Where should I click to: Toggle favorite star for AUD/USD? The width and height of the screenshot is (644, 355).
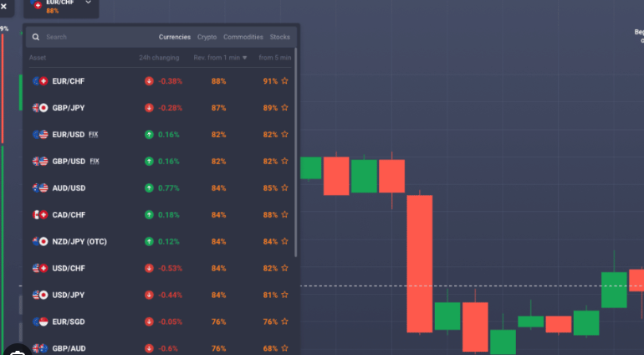click(x=285, y=188)
